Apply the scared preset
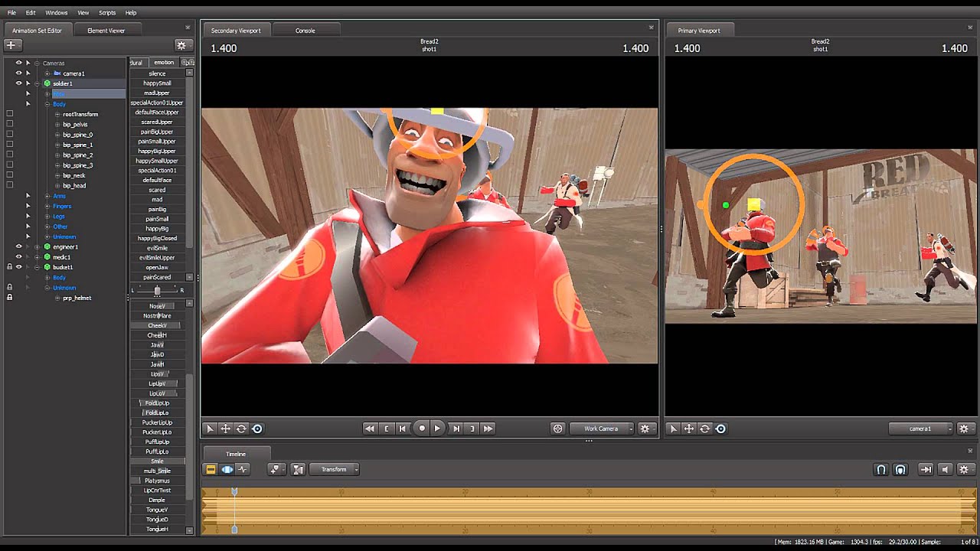The height and width of the screenshot is (551, 980). point(157,190)
